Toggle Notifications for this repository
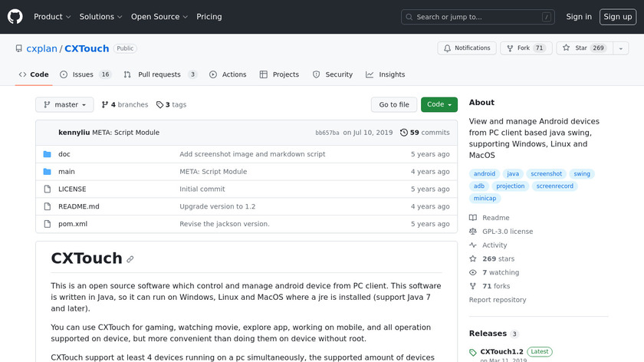 click(467, 48)
